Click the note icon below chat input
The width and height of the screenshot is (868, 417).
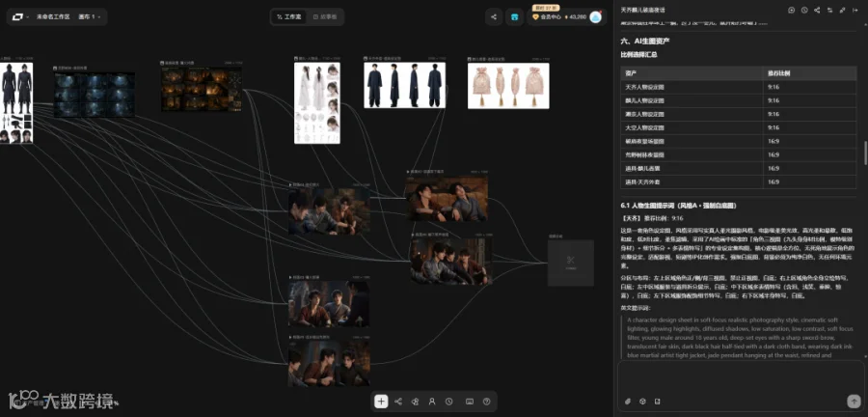[x=658, y=401]
